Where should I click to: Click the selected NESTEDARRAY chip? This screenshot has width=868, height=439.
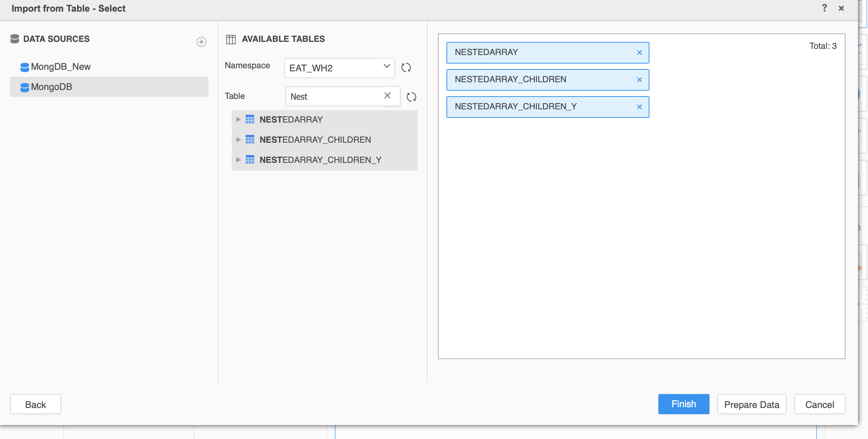click(548, 53)
